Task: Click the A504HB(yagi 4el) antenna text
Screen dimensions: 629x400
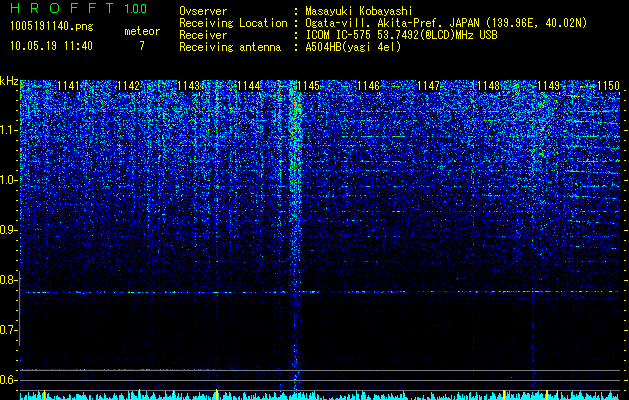Action: (x=353, y=47)
